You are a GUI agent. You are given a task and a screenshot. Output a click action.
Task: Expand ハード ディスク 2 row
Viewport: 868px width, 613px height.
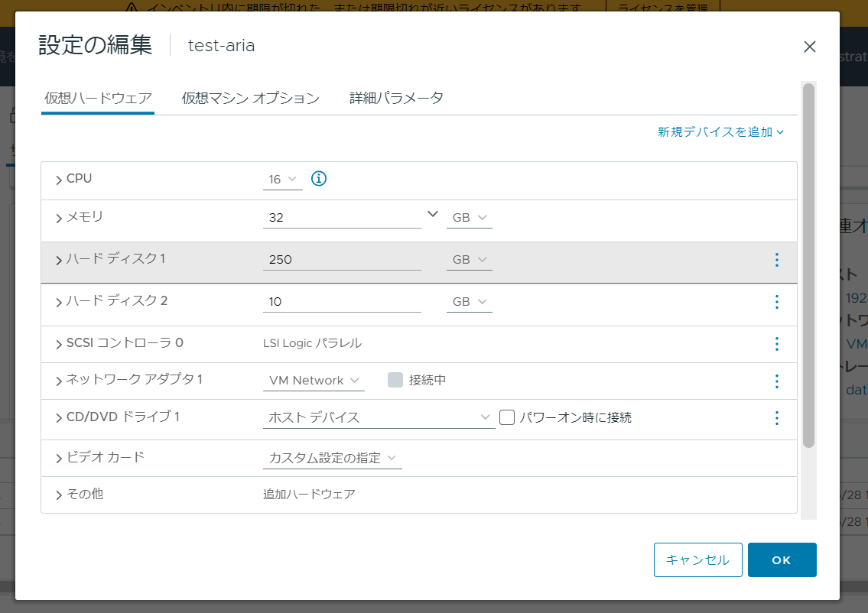tap(59, 302)
